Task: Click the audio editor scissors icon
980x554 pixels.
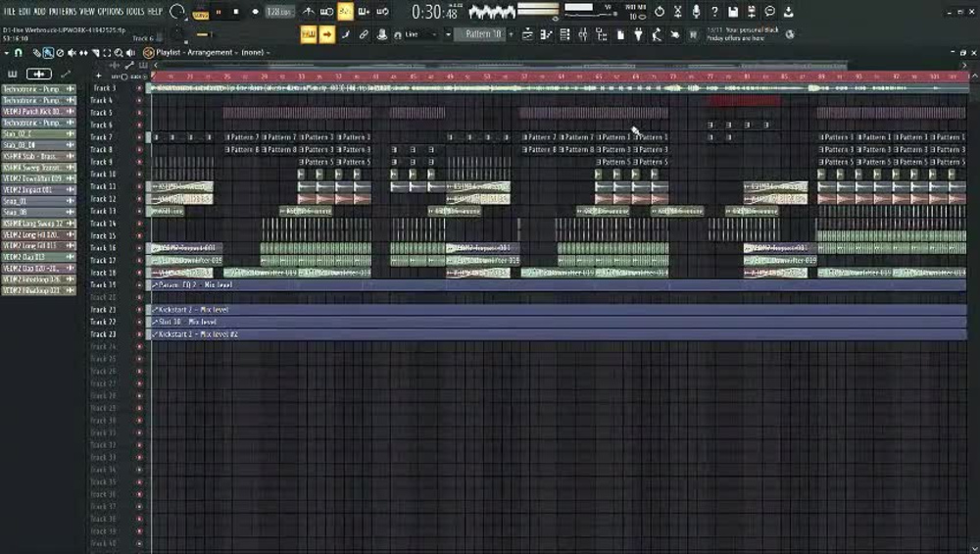Action: [677, 11]
